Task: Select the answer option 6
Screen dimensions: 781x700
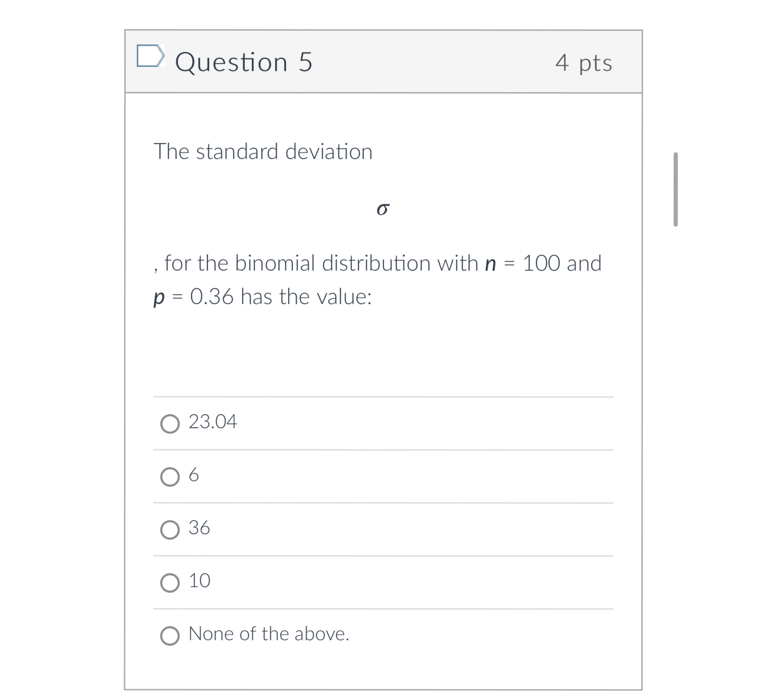Action: 170,476
